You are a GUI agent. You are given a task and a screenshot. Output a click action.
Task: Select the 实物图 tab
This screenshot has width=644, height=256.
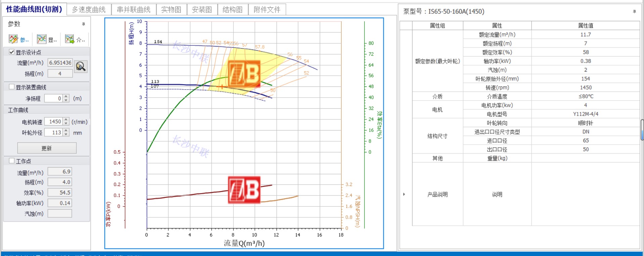click(x=171, y=9)
